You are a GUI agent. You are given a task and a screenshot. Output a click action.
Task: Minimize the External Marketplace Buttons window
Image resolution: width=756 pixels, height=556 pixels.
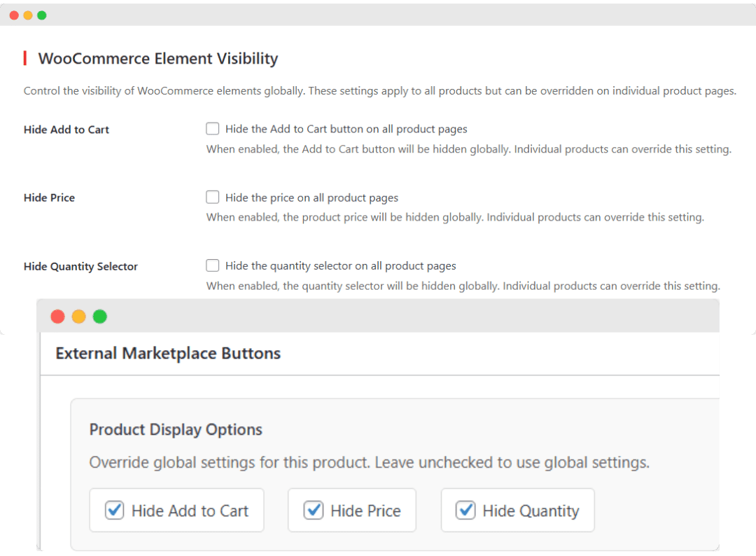click(x=78, y=317)
